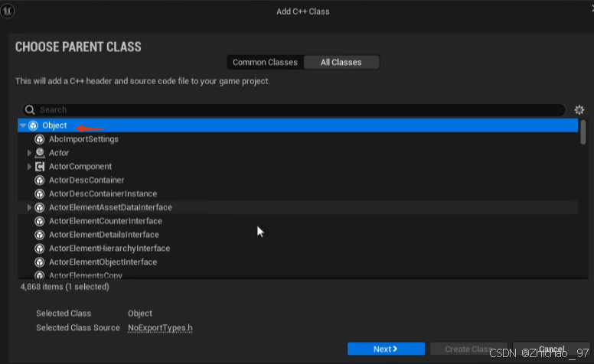Expand the Actor class node
Viewport: 594px width, 364px height.
30,153
